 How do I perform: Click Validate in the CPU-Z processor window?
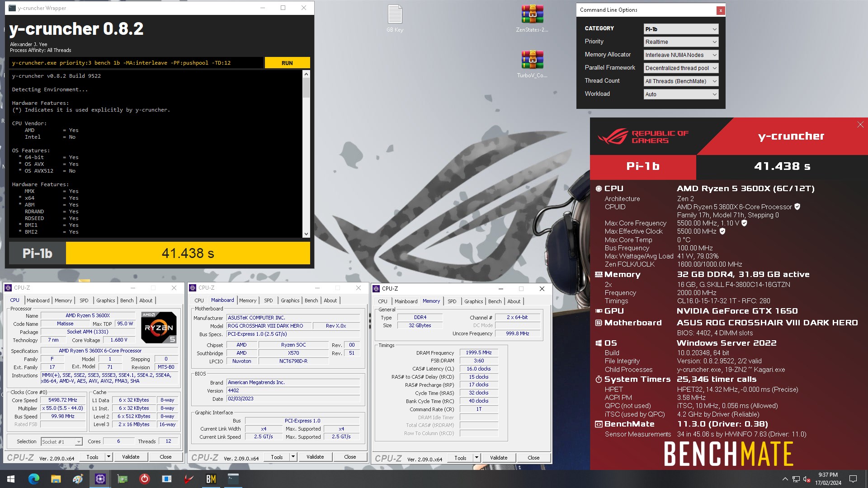[x=131, y=457]
